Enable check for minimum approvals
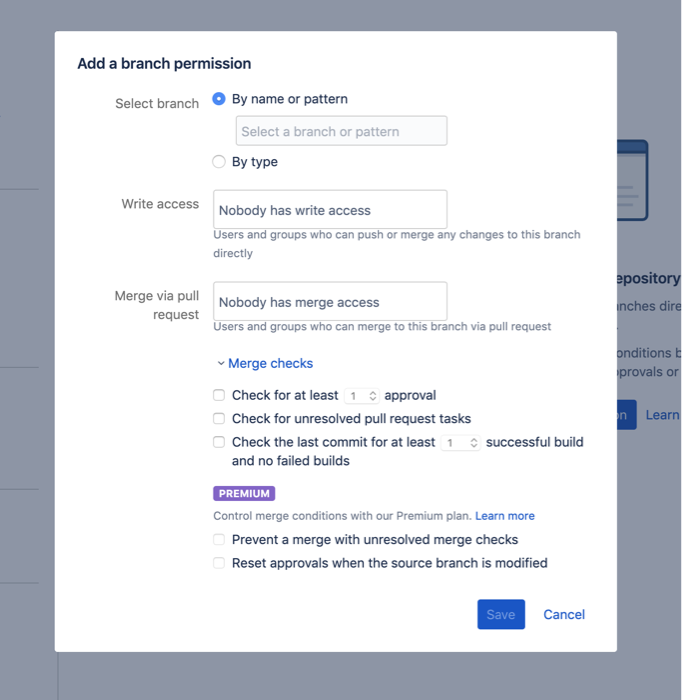This screenshot has height=700, width=682. click(x=219, y=395)
